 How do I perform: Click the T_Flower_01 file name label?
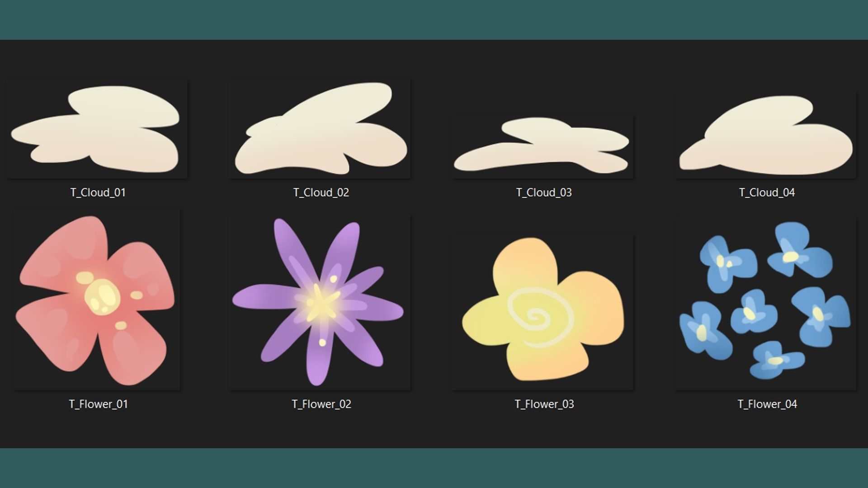click(98, 404)
